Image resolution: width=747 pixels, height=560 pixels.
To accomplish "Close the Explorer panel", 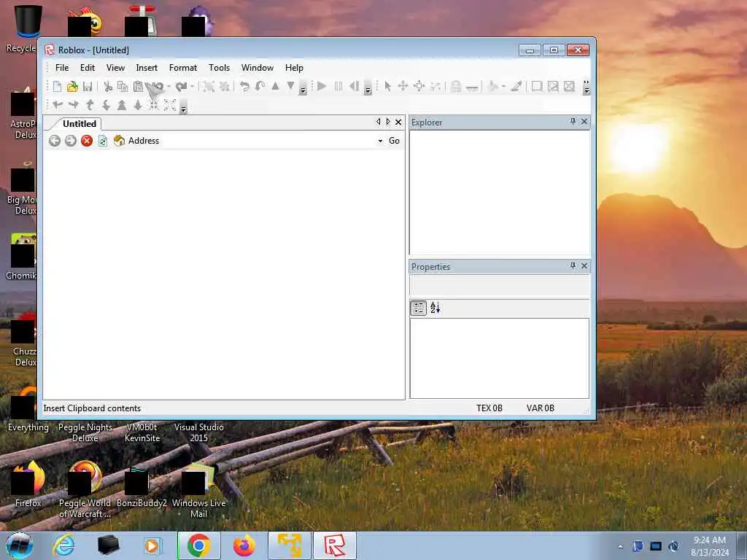I will tap(584, 122).
